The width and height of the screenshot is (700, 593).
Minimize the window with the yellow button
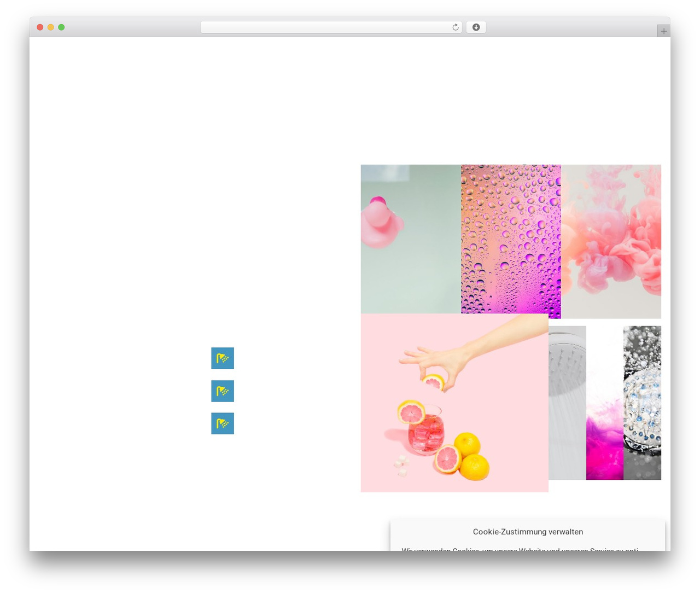tap(50, 27)
